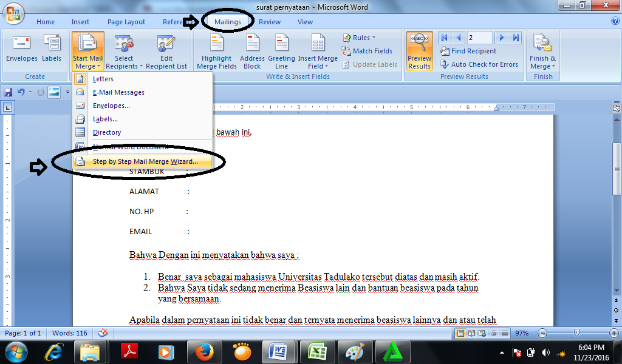The width and height of the screenshot is (622, 364).
Task: Click Find Recipient
Action: click(x=468, y=51)
